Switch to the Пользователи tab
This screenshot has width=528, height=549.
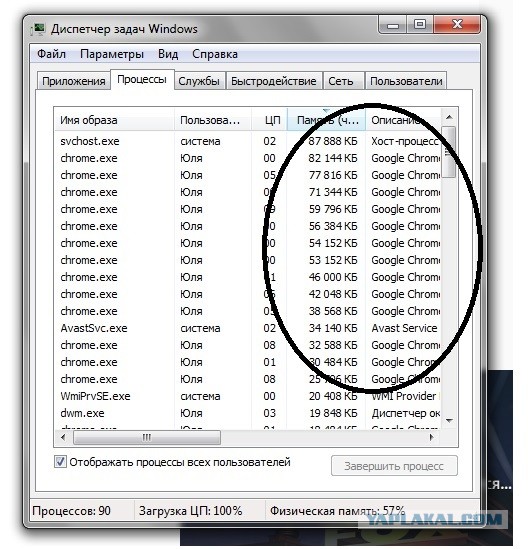tap(406, 81)
